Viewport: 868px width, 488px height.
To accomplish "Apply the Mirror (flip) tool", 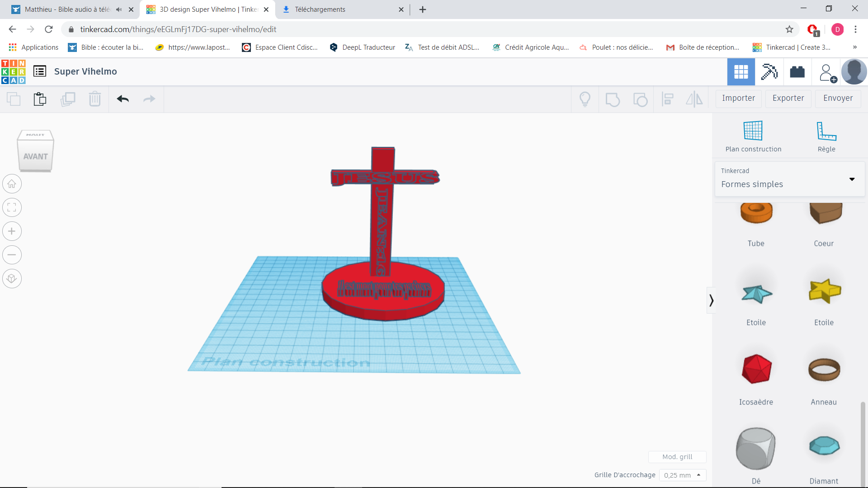I will tap(694, 99).
